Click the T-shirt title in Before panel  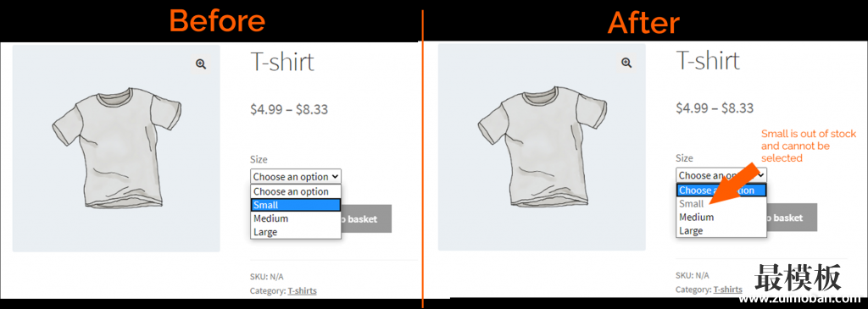tap(282, 61)
